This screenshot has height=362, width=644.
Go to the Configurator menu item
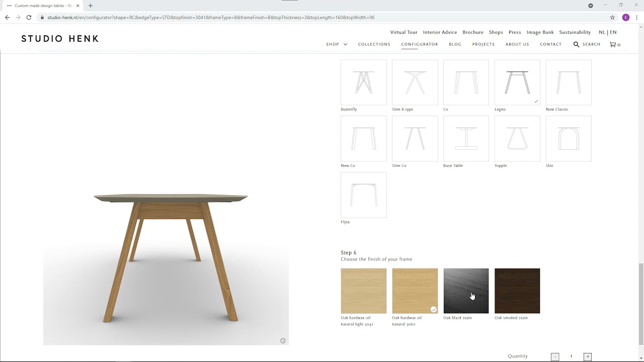pos(420,44)
